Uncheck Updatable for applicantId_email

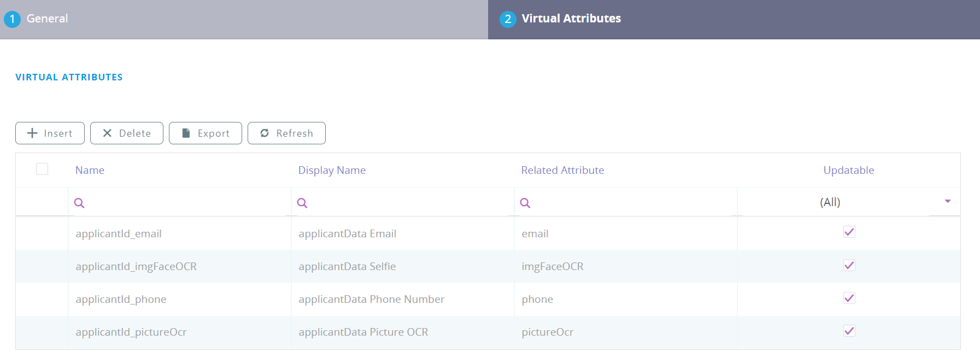(x=849, y=232)
